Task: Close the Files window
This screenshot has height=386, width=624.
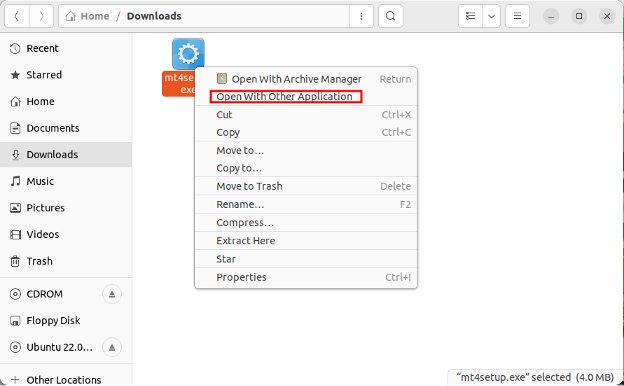Action: 607,16
